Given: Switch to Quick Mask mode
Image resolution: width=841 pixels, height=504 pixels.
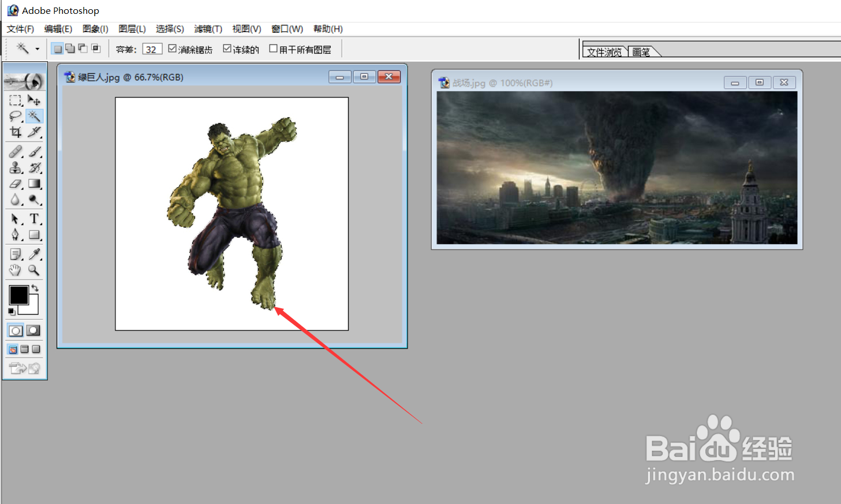Looking at the screenshot, I should pyautogui.click(x=33, y=331).
